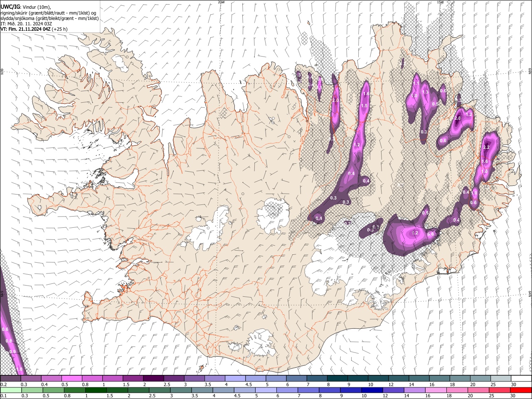Select the first dark mauve swatch of upper scale

10,378
